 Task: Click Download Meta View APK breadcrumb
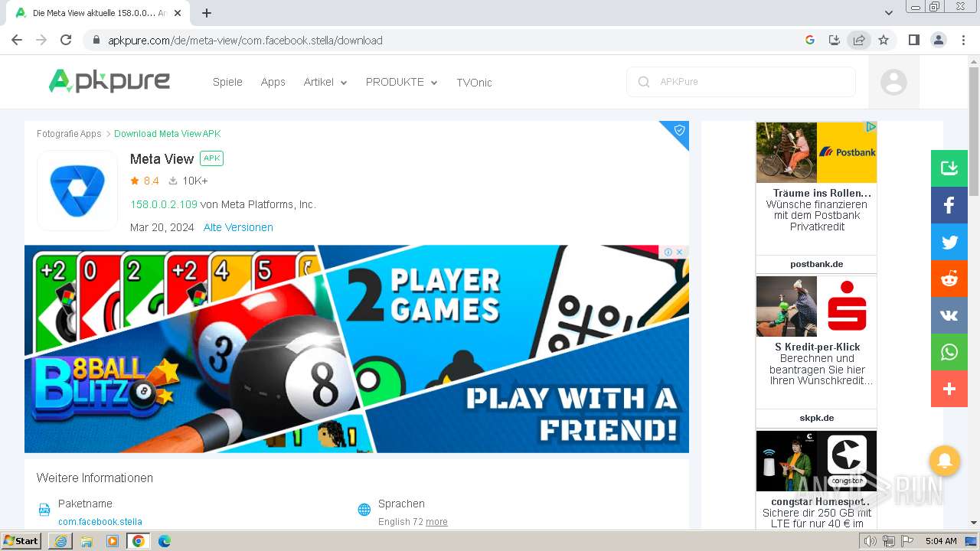(x=167, y=134)
